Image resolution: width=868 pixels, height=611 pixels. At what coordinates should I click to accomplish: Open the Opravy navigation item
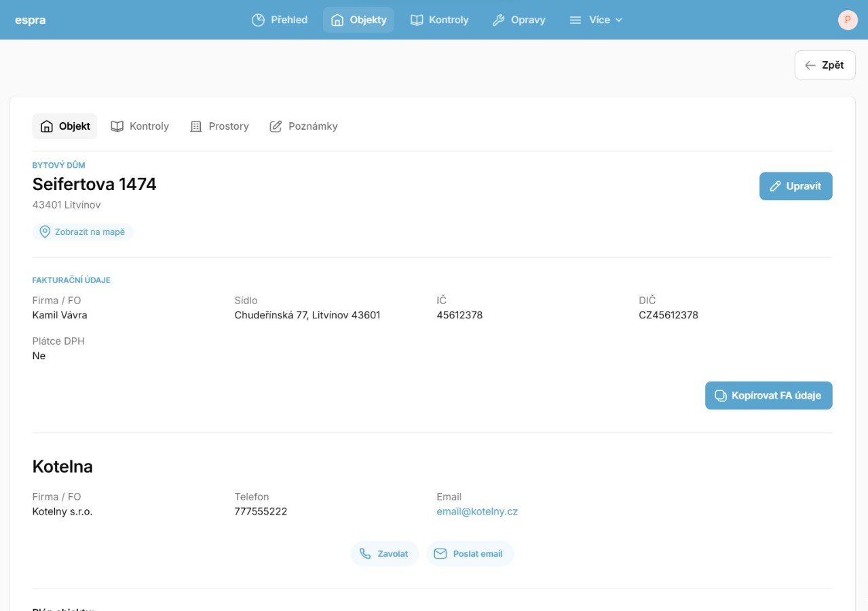click(518, 20)
